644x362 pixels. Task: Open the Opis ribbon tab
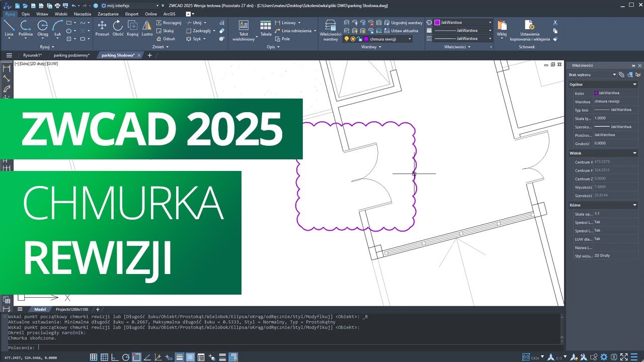[26, 14]
